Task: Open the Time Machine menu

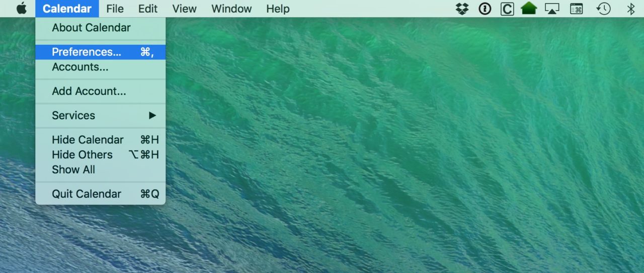Action: pyautogui.click(x=603, y=9)
